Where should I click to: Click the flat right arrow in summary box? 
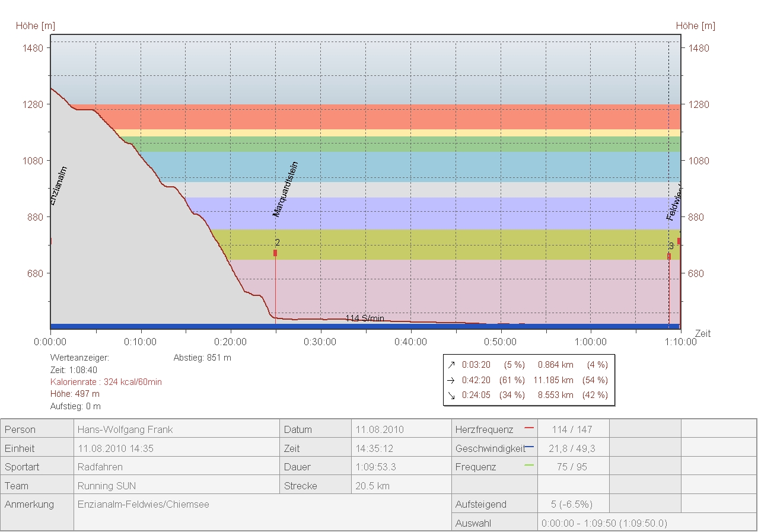point(451,380)
